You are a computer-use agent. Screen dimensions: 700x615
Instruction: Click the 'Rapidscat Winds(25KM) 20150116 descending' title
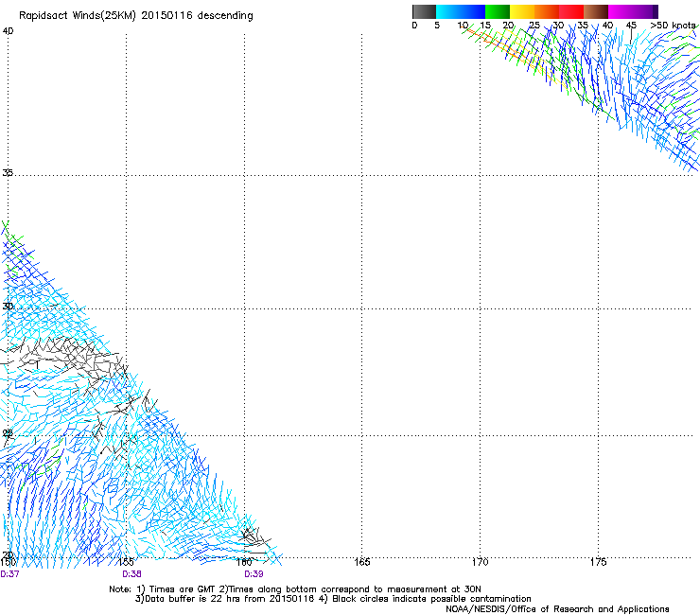pyautogui.click(x=136, y=16)
